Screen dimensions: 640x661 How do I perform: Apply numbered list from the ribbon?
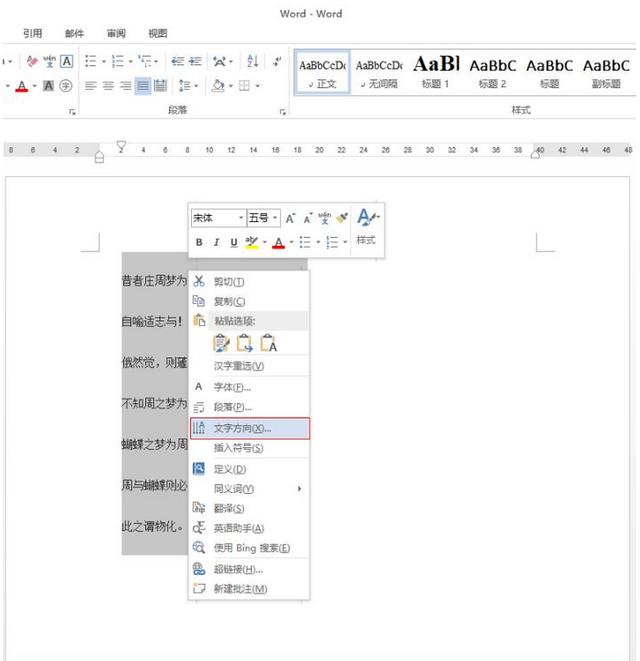[x=118, y=62]
